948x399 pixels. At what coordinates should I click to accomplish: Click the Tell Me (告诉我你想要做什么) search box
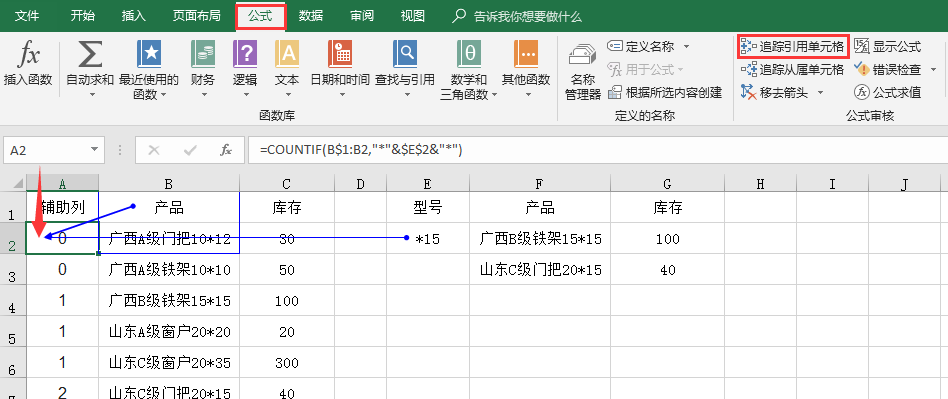tap(518, 16)
